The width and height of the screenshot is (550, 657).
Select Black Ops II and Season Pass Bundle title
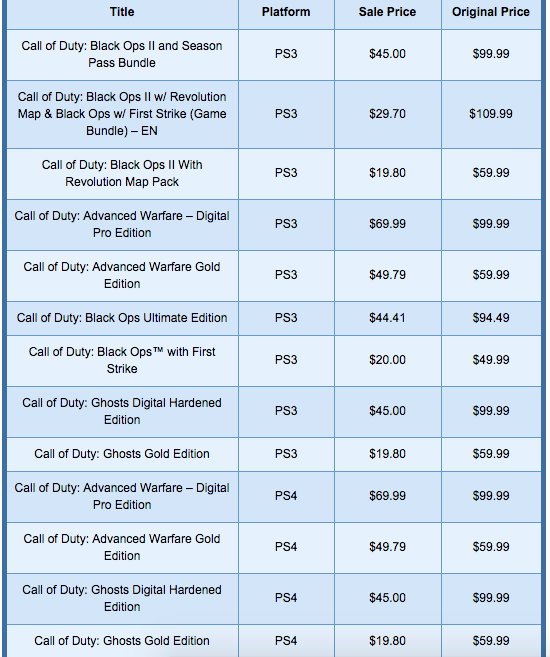pos(122,54)
